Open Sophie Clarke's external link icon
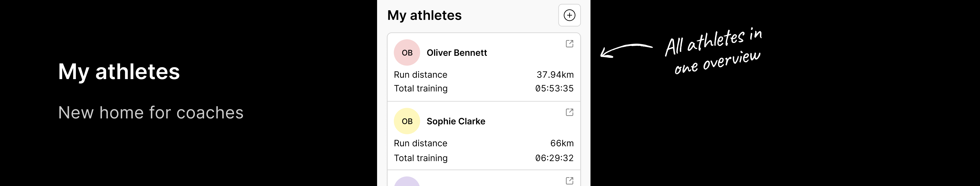This screenshot has width=980, height=186. 569,112
